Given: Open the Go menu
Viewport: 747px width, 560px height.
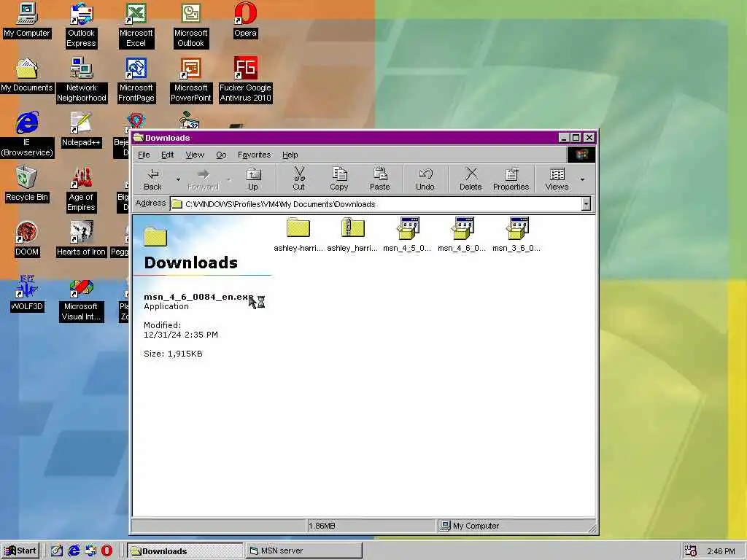Looking at the screenshot, I should tap(221, 155).
